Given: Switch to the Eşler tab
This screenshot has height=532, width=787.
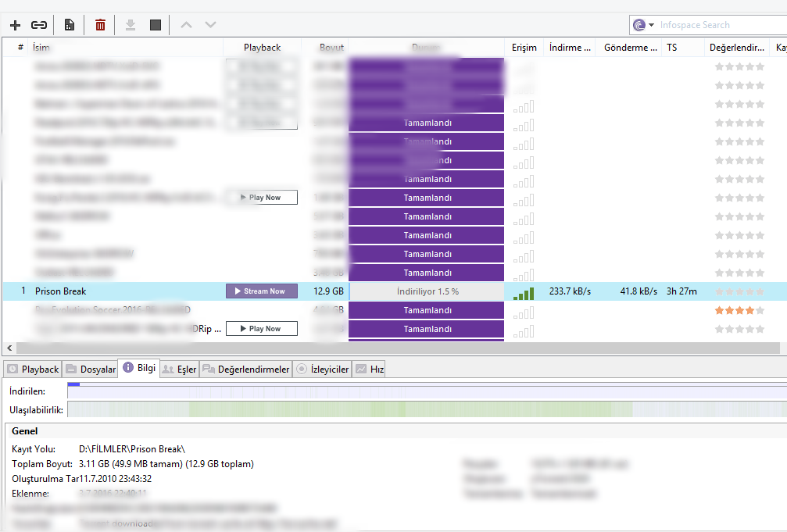Looking at the screenshot, I should click(179, 370).
